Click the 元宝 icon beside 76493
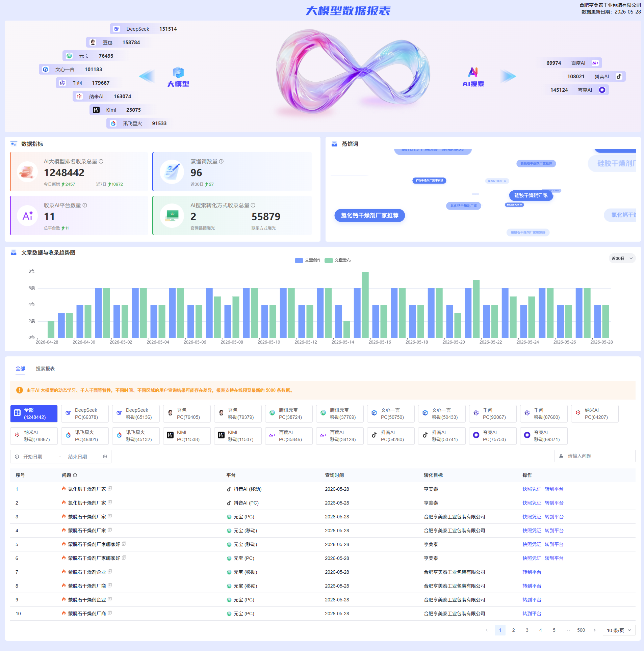 pos(69,56)
